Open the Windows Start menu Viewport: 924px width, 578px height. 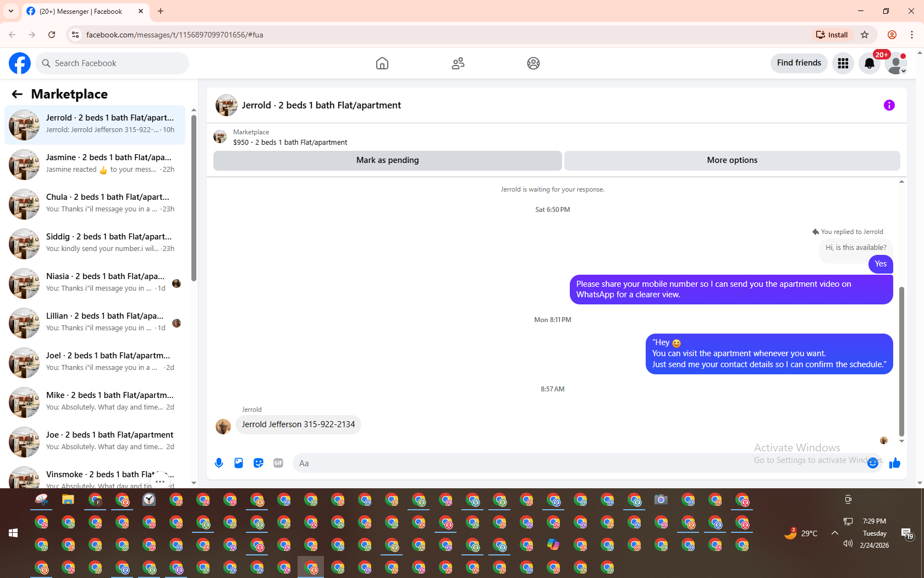pyautogui.click(x=13, y=533)
